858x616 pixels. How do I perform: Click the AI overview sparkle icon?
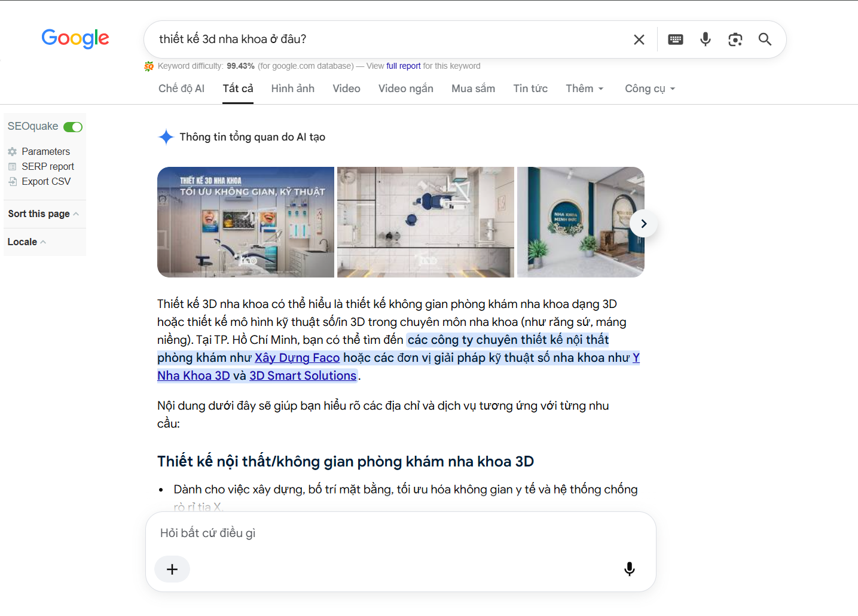(166, 137)
